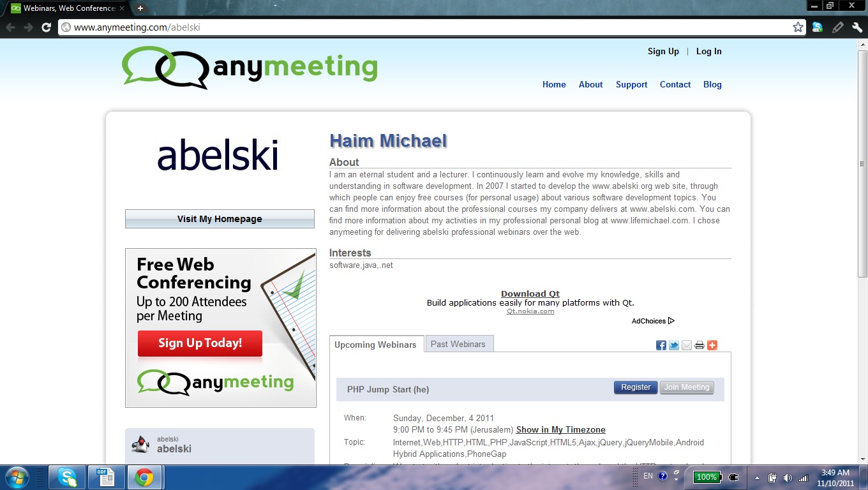The width and height of the screenshot is (868, 490).
Task: Open the document app pinned to the taskbar
Action: click(105, 477)
